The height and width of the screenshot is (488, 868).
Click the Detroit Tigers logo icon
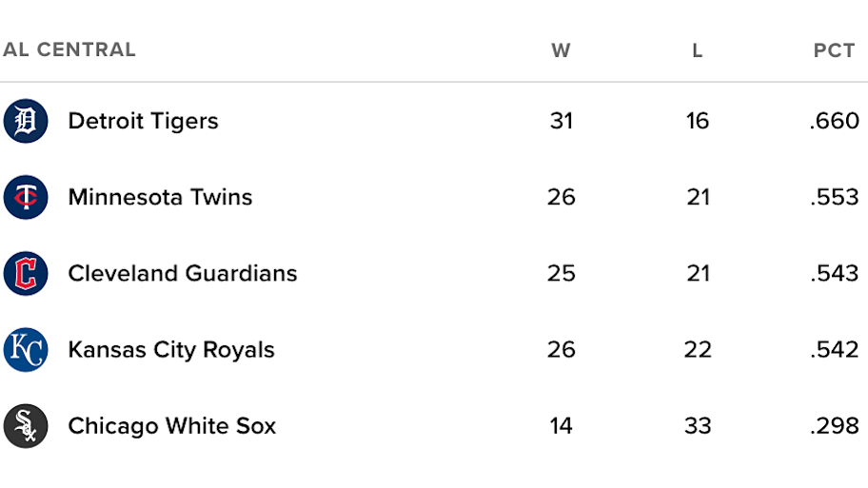pyautogui.click(x=26, y=121)
